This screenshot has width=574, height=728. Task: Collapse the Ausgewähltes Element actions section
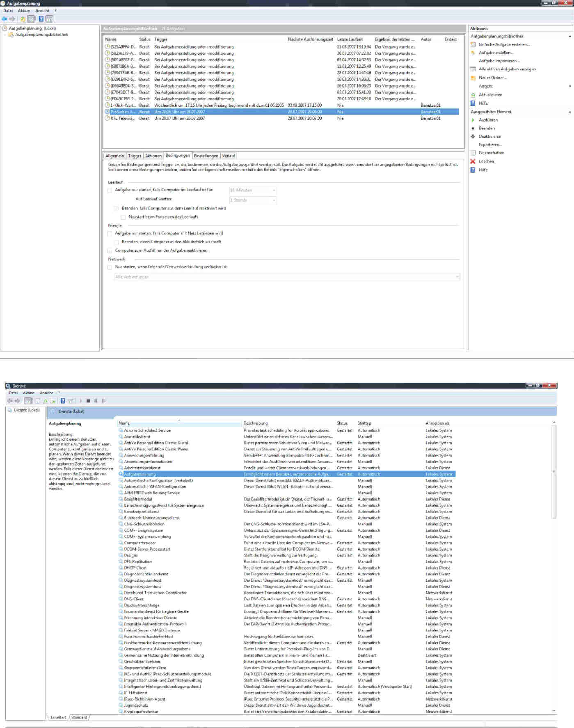pyautogui.click(x=569, y=112)
